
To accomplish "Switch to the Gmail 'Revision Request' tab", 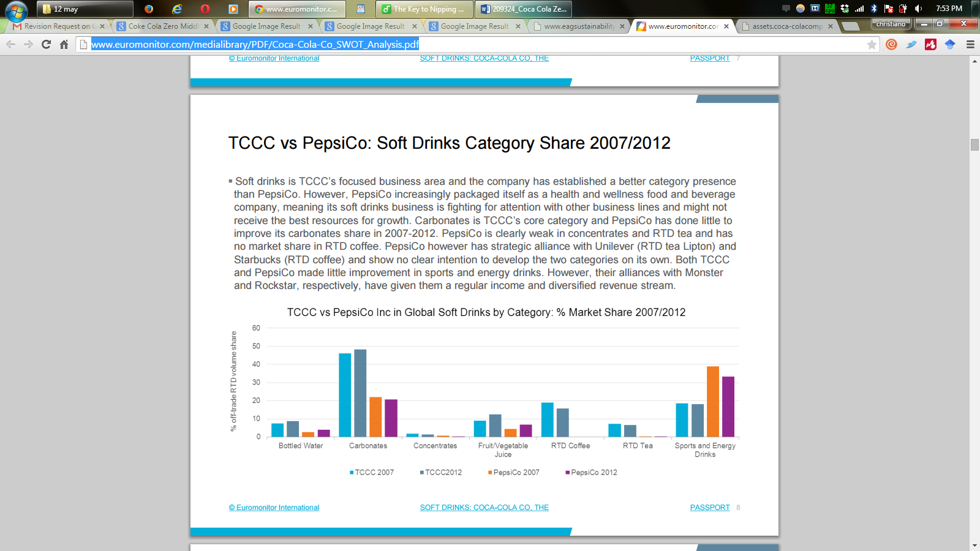I will point(58,26).
